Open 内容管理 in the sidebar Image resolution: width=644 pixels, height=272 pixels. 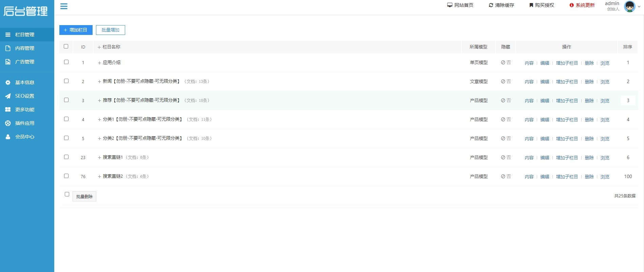24,48
